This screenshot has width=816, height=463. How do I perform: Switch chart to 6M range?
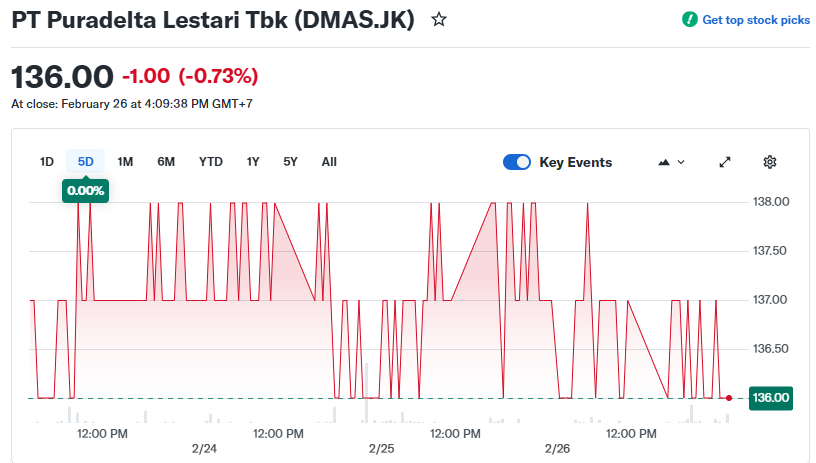pos(166,162)
